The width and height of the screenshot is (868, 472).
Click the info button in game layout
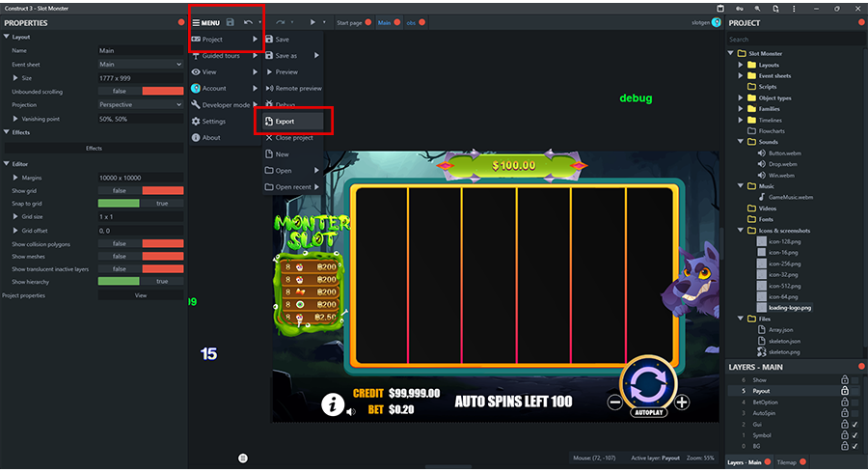[333, 404]
